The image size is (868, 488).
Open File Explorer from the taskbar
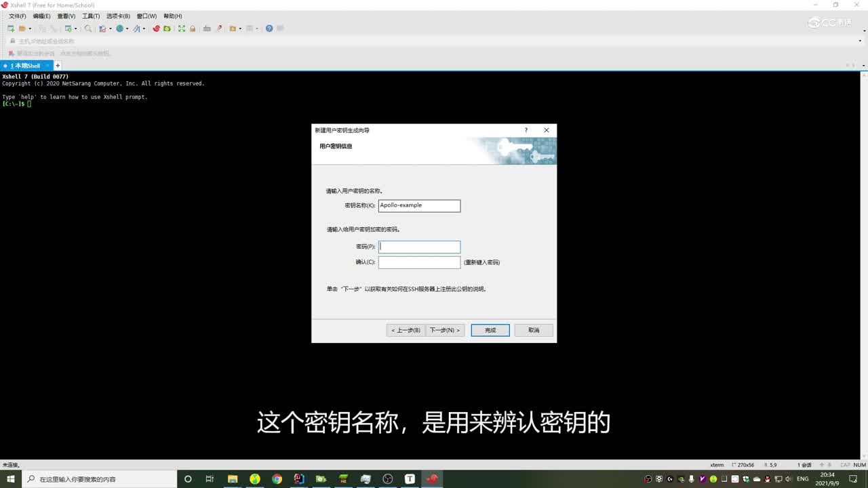pyautogui.click(x=233, y=479)
